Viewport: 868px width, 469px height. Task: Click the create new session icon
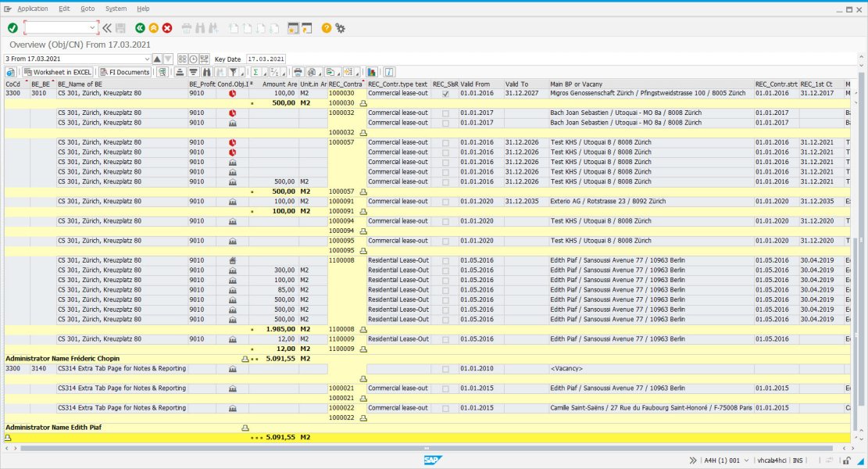(293, 27)
